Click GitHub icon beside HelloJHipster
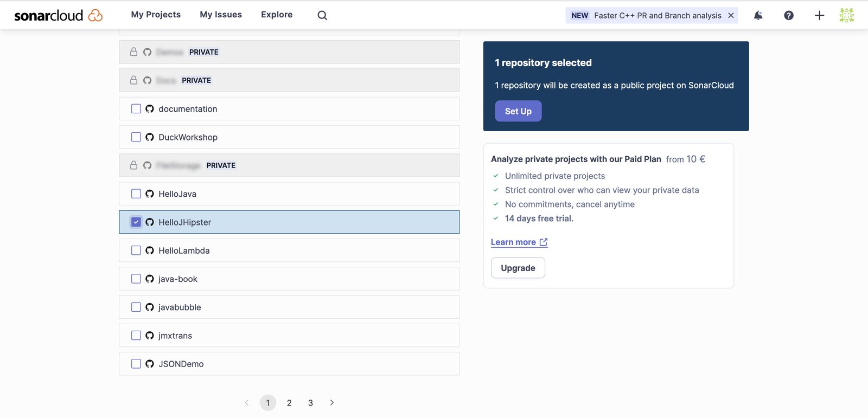This screenshot has width=868, height=418. [x=150, y=222]
